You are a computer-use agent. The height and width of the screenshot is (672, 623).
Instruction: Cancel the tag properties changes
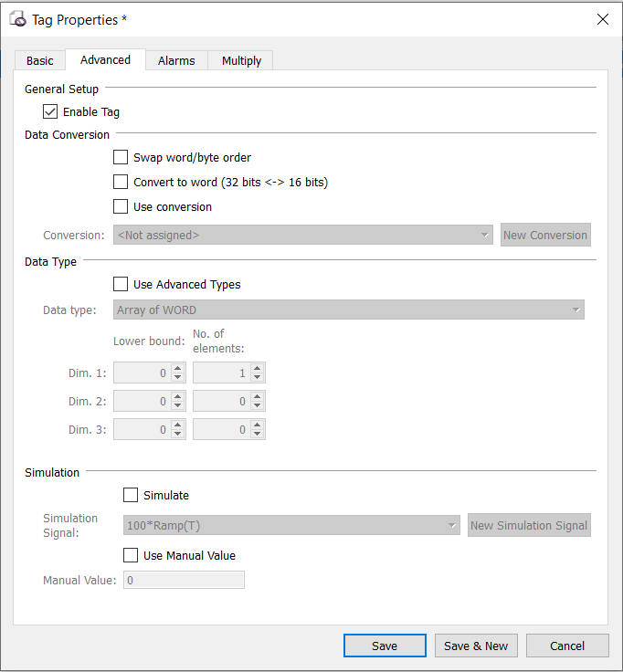[567, 646]
